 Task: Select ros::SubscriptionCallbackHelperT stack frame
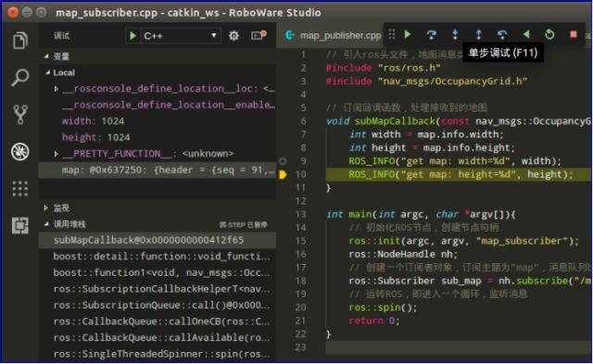pos(158,289)
